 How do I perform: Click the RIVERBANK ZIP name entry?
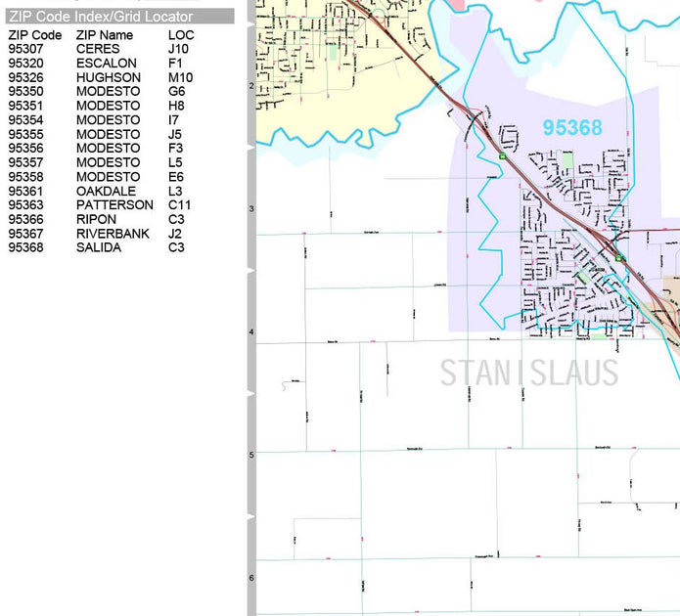coord(113,234)
